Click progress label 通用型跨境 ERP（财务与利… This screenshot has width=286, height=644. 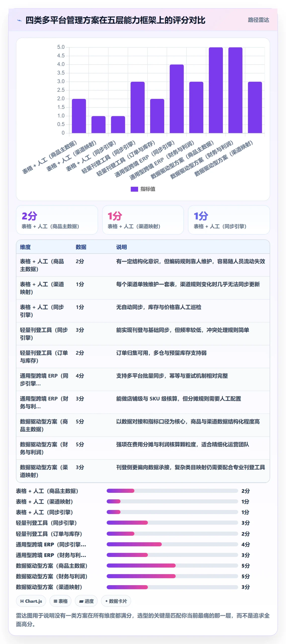point(51,555)
